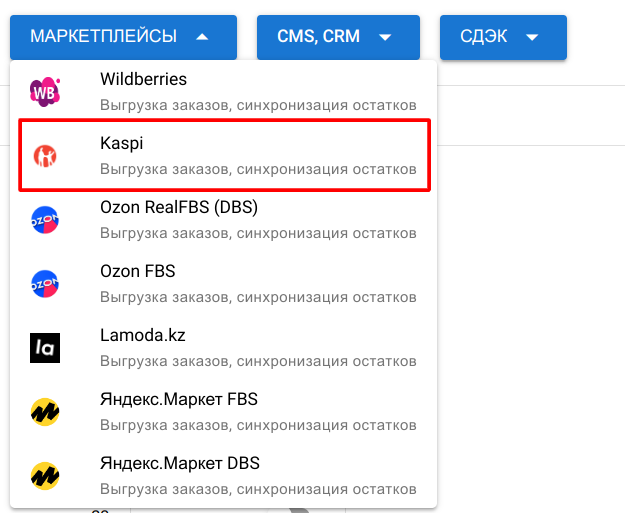Viewport: 625px width, 513px height.
Task: Click the Kaspi red logo icon
Action: (45, 156)
